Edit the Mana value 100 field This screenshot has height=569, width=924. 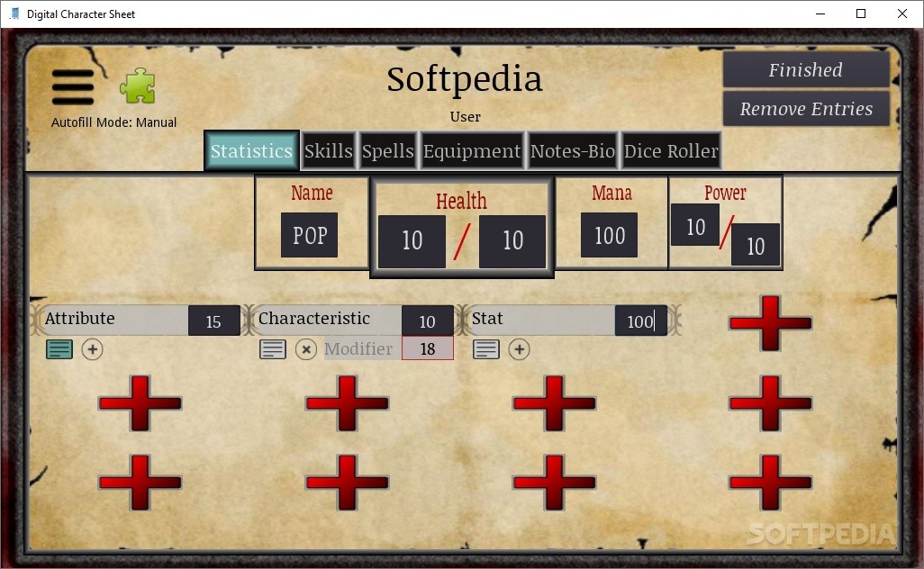pos(610,235)
